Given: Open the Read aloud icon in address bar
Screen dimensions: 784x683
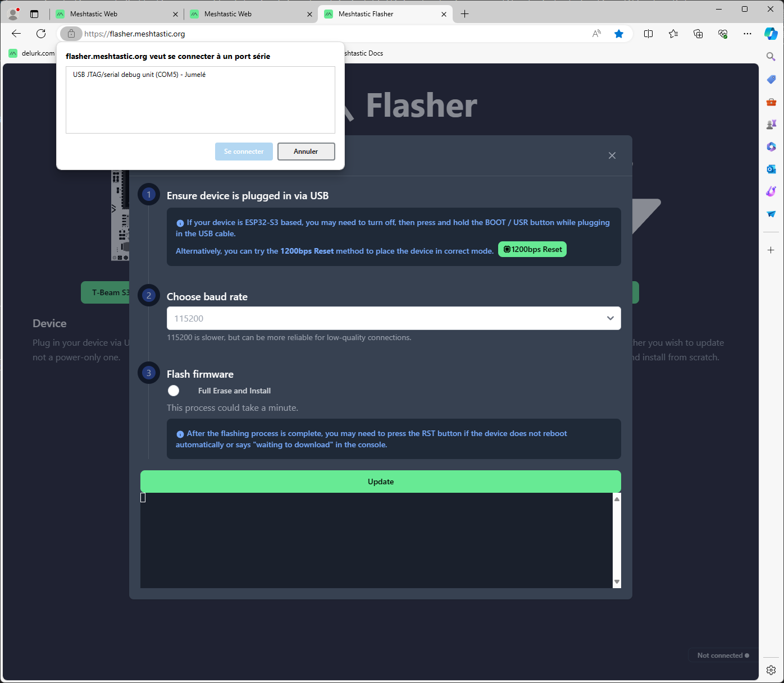Looking at the screenshot, I should 596,34.
